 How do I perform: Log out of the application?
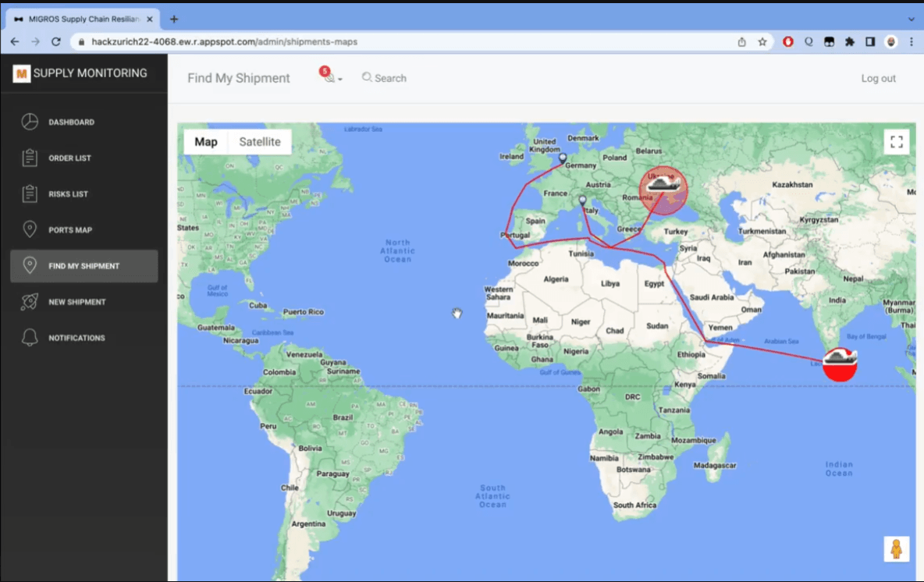[878, 78]
